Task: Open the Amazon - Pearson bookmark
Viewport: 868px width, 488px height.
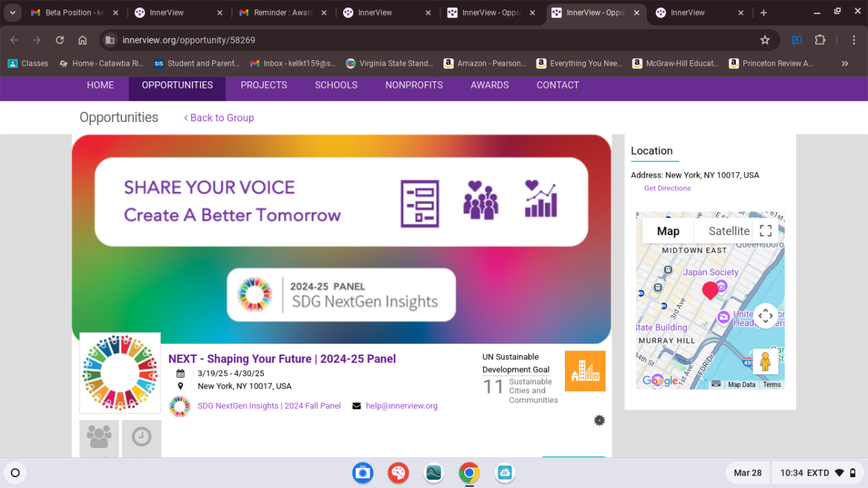Action: 485,64
